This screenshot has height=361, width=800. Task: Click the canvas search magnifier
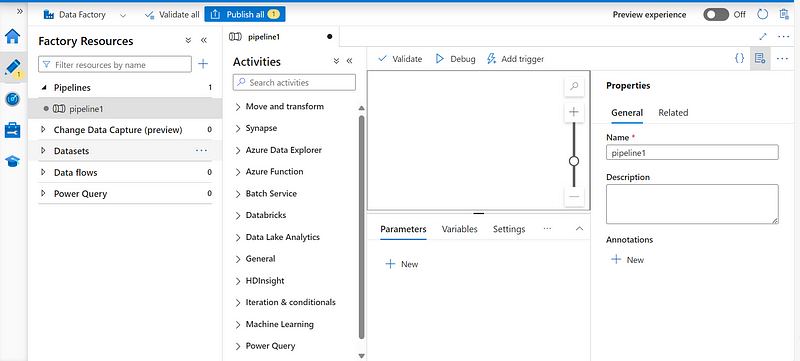pos(574,87)
